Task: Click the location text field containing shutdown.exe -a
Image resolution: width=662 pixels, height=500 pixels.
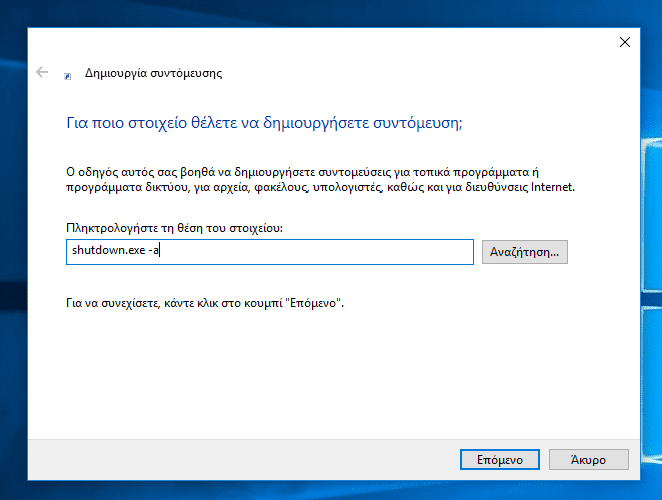Action: (270, 252)
